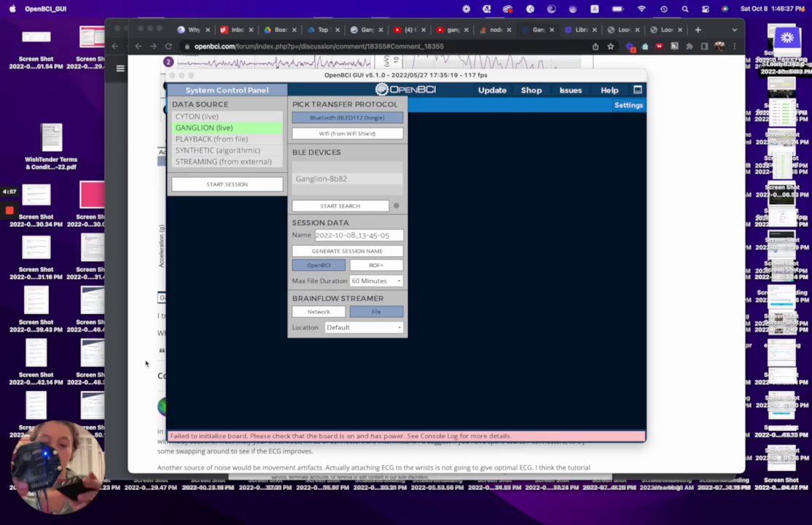This screenshot has width=812, height=525.
Task: Click the Chrome forward arrow
Action: pyautogui.click(x=153, y=46)
